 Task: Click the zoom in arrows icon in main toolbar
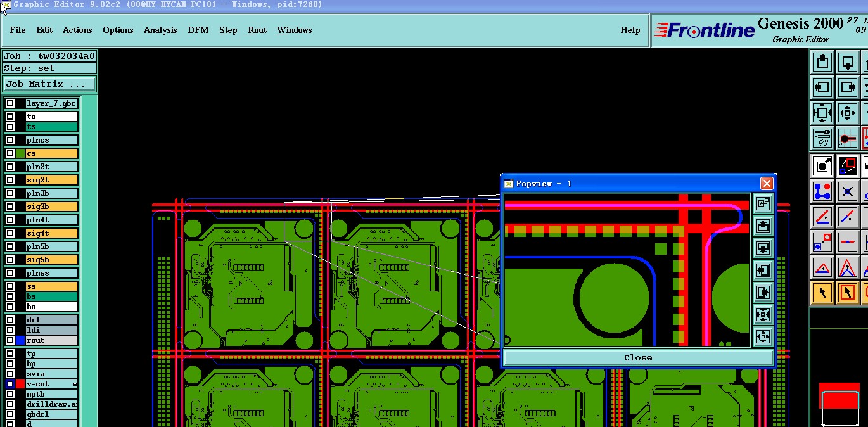(848, 113)
